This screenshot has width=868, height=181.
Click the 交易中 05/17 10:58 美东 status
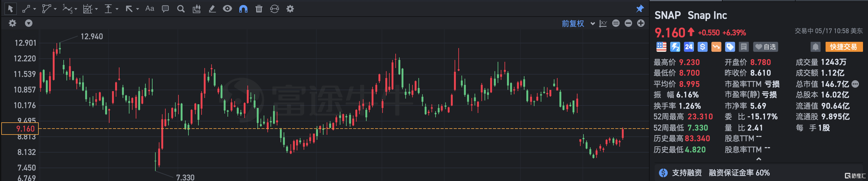pos(829,31)
